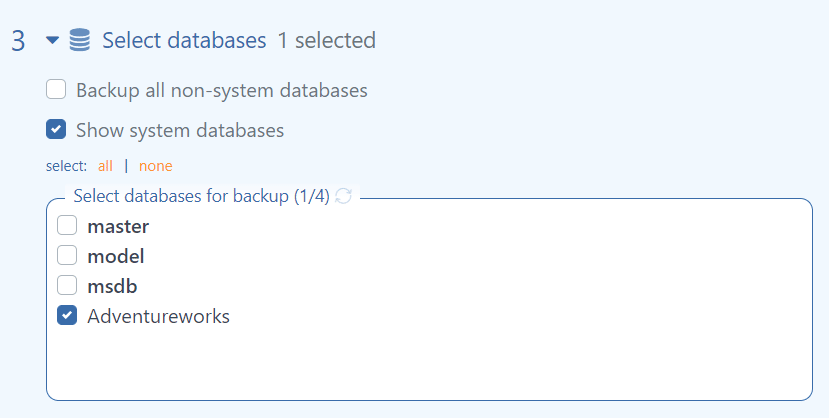Uncheck the Adventureworks database checkbox
Image resolution: width=829 pixels, height=418 pixels.
(67, 315)
